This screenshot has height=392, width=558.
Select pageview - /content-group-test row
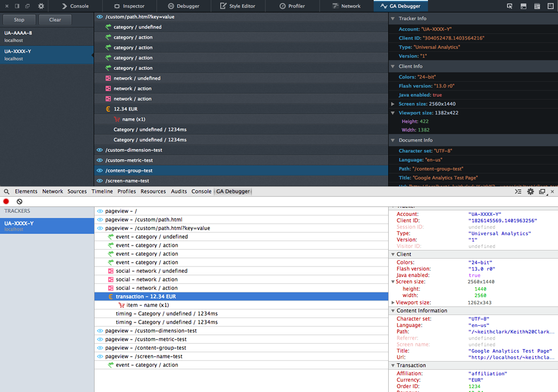pyautogui.click(x=241, y=348)
